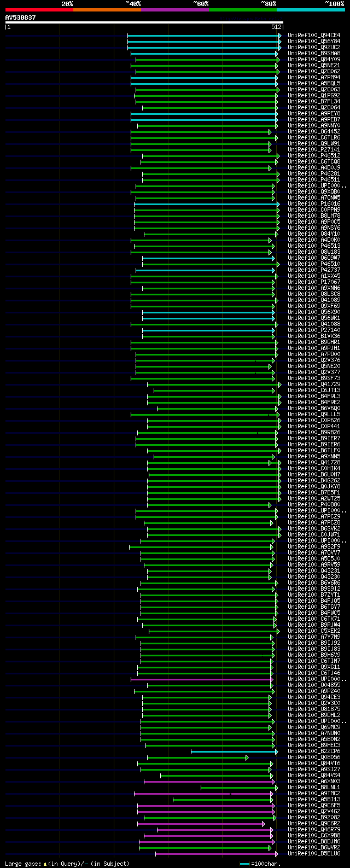Click the 512 end-position marker label
The height and width of the screenshot is (868, 350).
click(276, 27)
